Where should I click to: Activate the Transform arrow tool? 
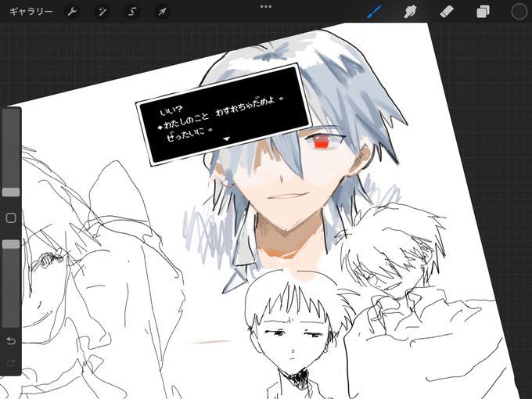tap(163, 12)
